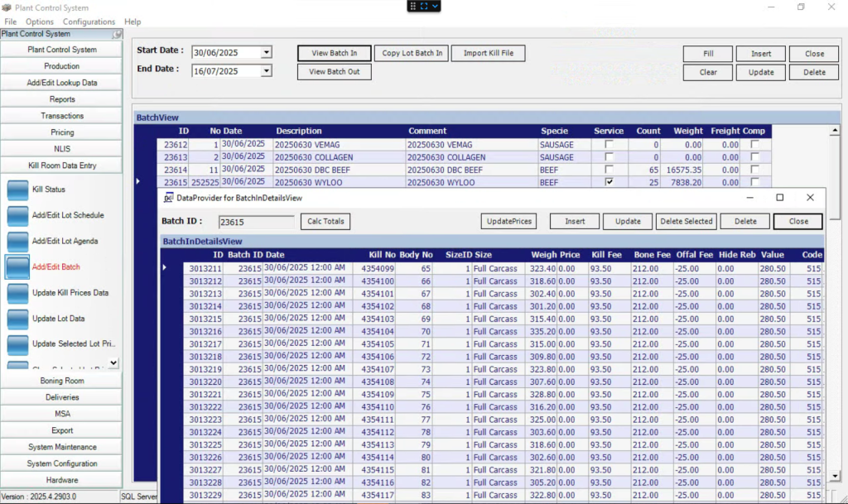Toggle Comp checkbox for WYLOO row

tap(754, 182)
